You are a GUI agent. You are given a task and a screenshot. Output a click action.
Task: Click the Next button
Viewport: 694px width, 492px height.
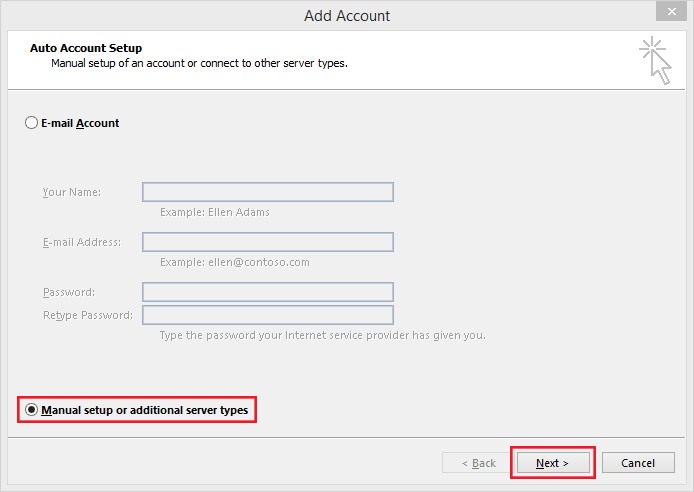coord(553,463)
